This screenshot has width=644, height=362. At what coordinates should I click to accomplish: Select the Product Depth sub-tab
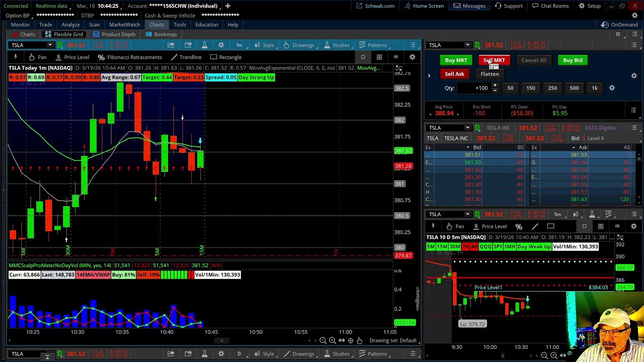point(114,34)
